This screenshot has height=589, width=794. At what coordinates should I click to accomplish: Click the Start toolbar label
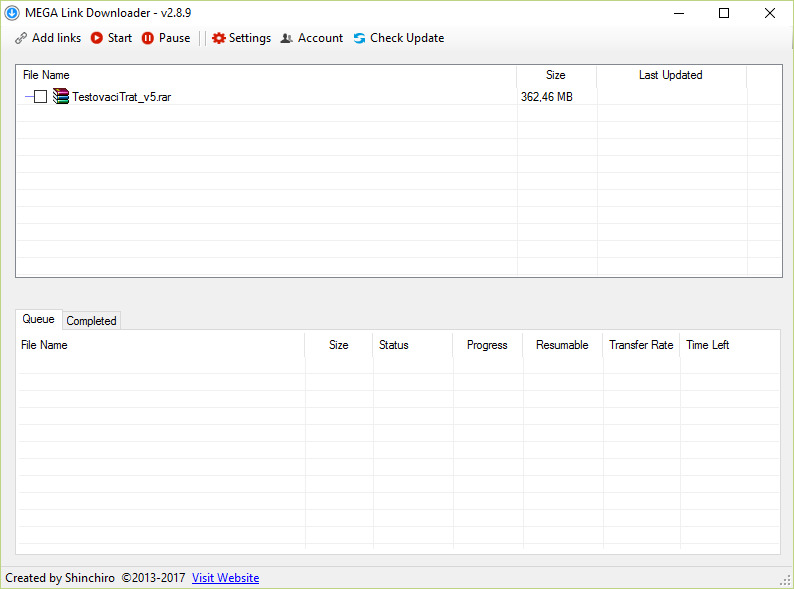coord(120,38)
